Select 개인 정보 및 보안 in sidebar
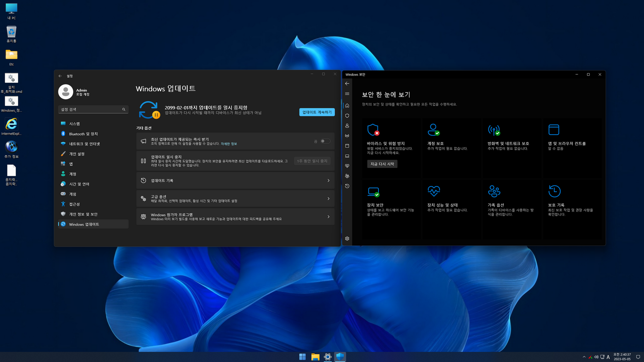Viewport: 644px width, 362px height. click(93, 214)
